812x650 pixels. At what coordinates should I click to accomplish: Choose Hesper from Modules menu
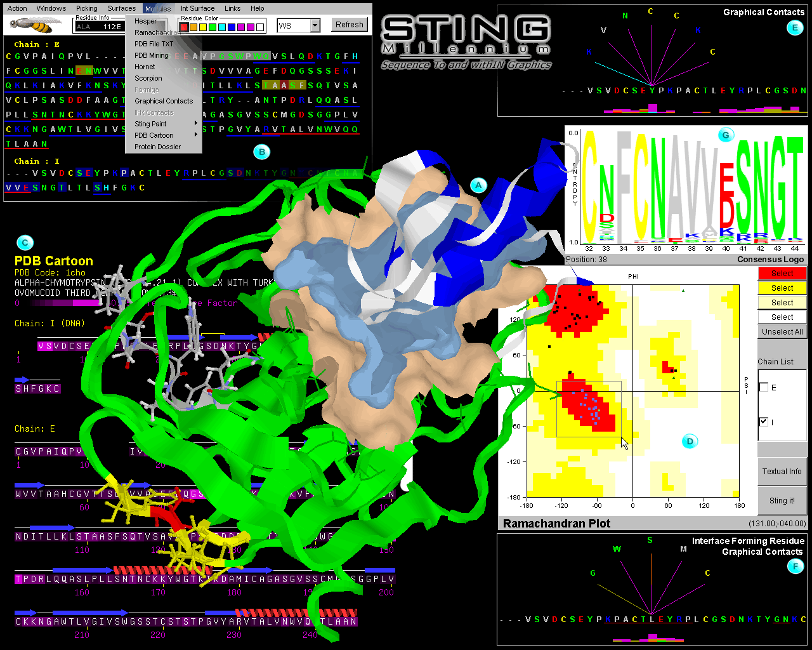(x=164, y=21)
